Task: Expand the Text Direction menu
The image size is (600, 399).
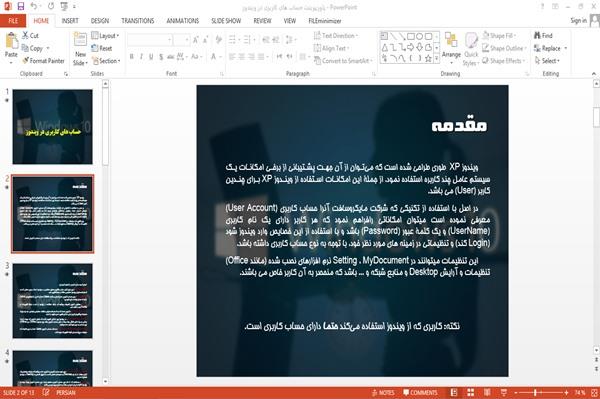Action: coord(336,36)
